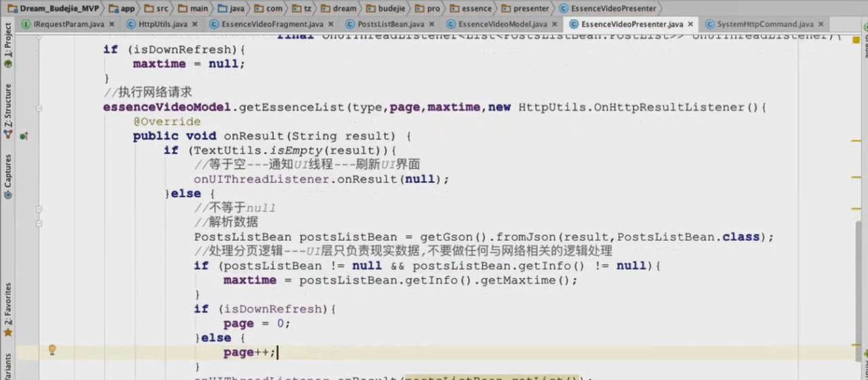Click the 'page = 0;' statement

(257, 324)
